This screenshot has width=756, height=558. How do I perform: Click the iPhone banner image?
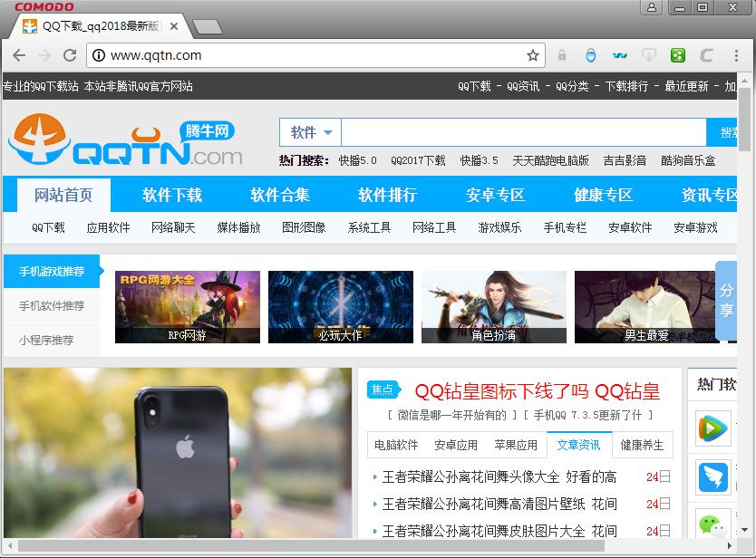pyautogui.click(x=178, y=453)
